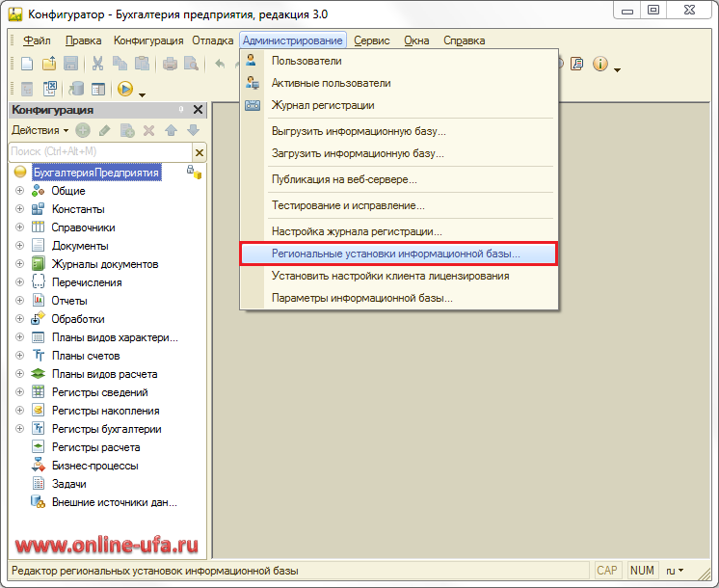This screenshot has width=719, height=588.
Task: Expand the Константы tree node
Action: [19, 208]
